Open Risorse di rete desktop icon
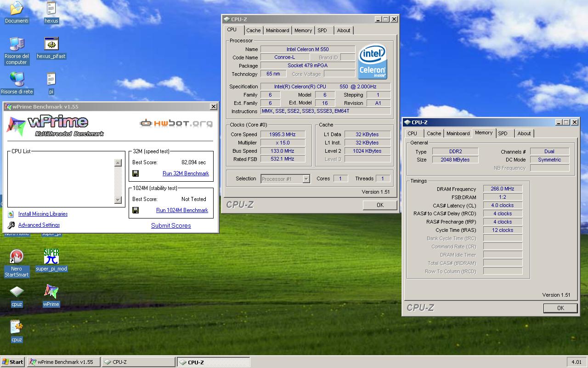This screenshot has height=368, width=588. [17, 79]
